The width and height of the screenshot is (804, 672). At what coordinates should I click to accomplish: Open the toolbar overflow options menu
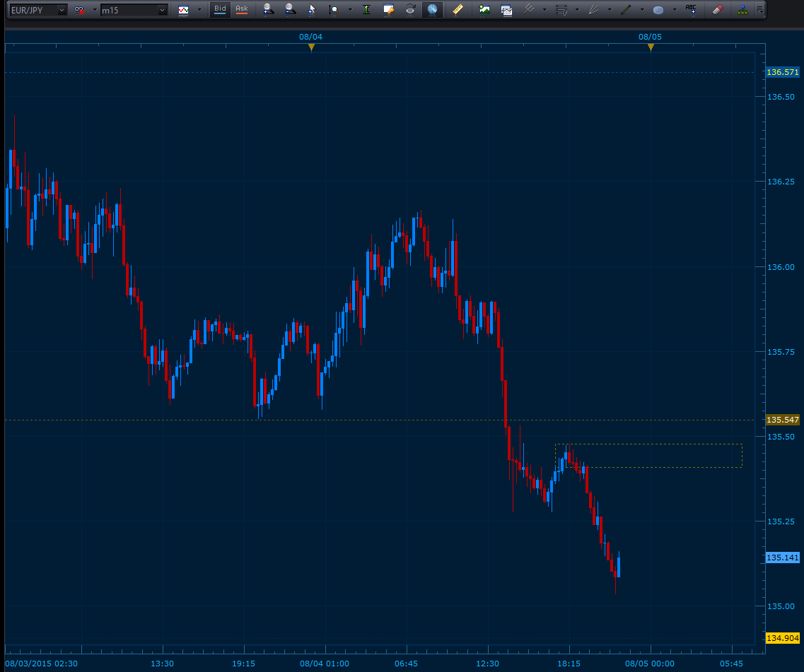click(x=760, y=10)
